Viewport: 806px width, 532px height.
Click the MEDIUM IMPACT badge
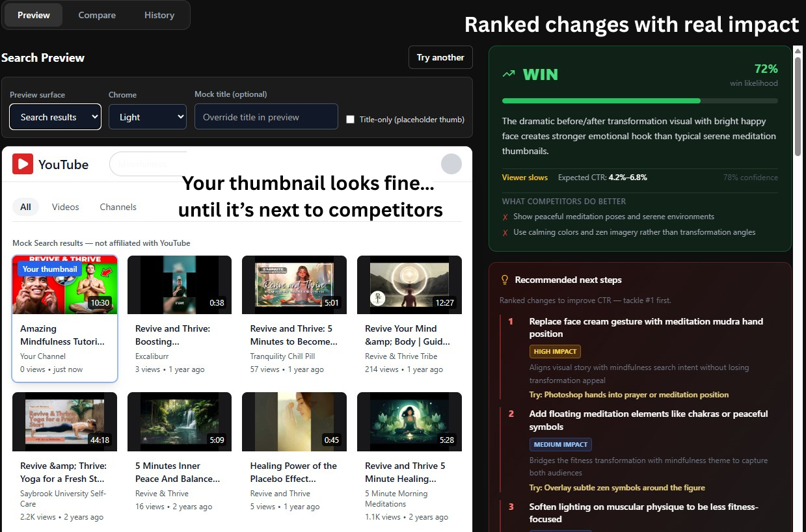click(561, 444)
